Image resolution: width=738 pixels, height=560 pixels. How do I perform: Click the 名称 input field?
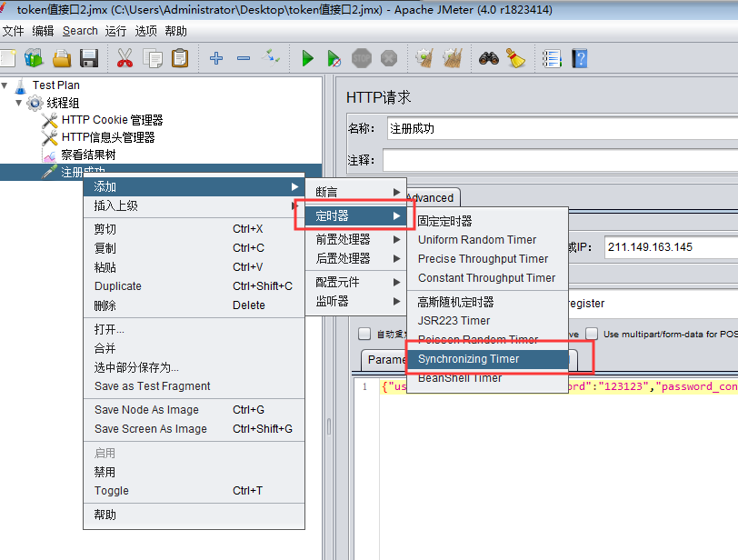[x=563, y=128]
